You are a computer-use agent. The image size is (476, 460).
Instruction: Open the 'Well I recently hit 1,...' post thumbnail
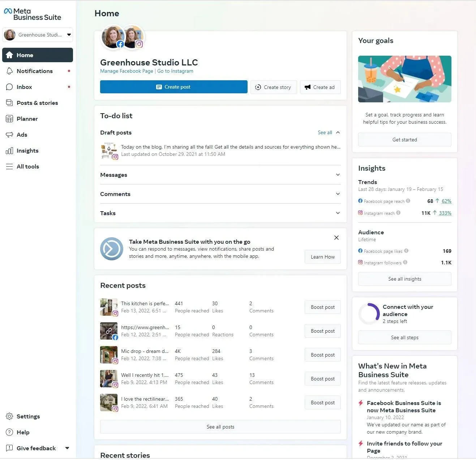pos(109,379)
